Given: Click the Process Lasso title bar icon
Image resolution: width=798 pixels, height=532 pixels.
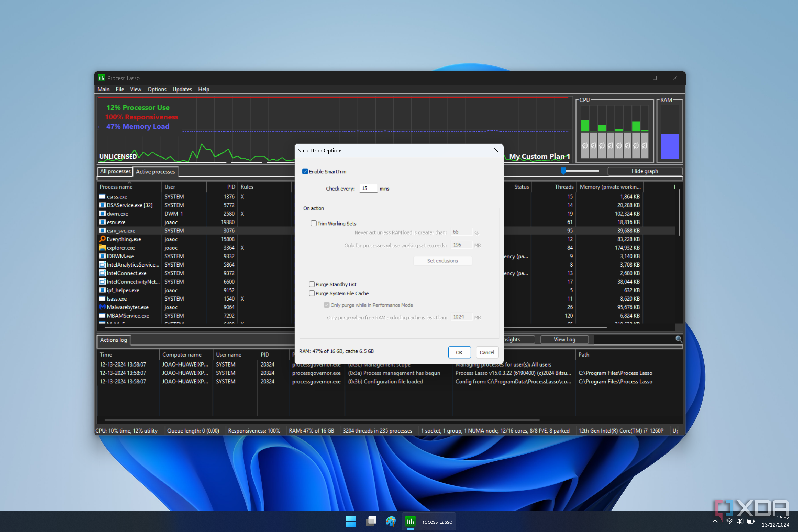Looking at the screenshot, I should click(x=102, y=78).
